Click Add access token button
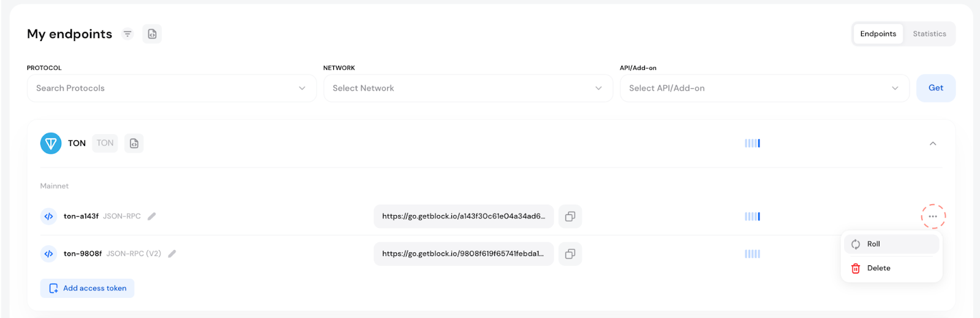This screenshot has height=318, width=980. (87, 288)
